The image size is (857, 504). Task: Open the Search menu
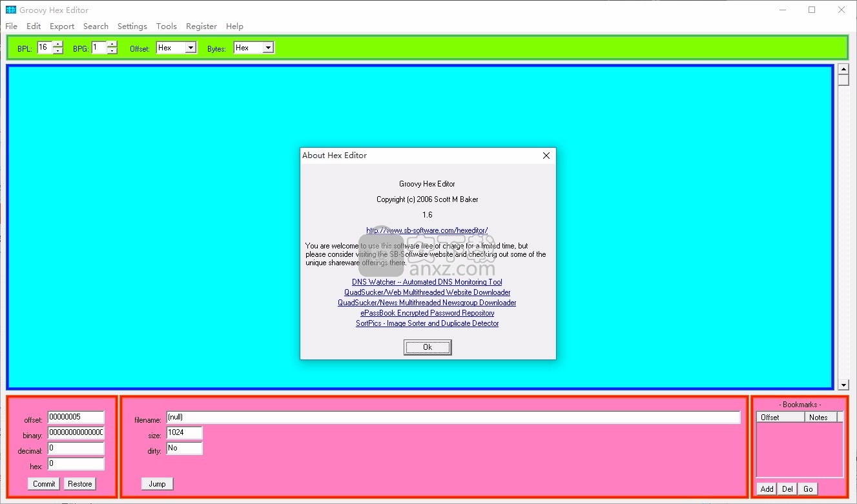pyautogui.click(x=96, y=26)
